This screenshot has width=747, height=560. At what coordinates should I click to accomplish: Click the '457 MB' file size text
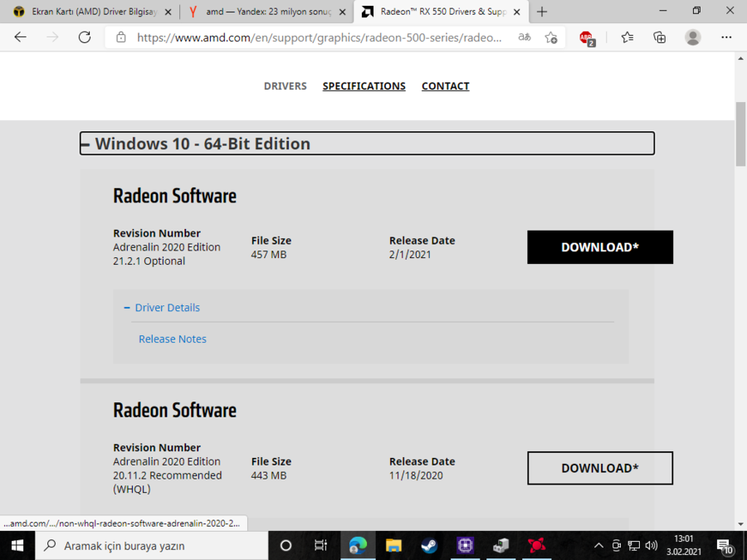point(269,255)
